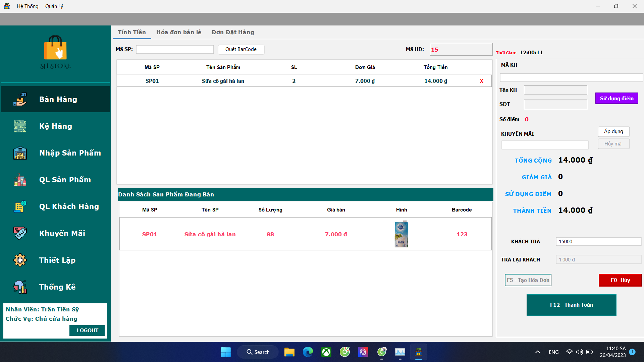Open the Đơn Đặt Hàng tab

coord(233,32)
